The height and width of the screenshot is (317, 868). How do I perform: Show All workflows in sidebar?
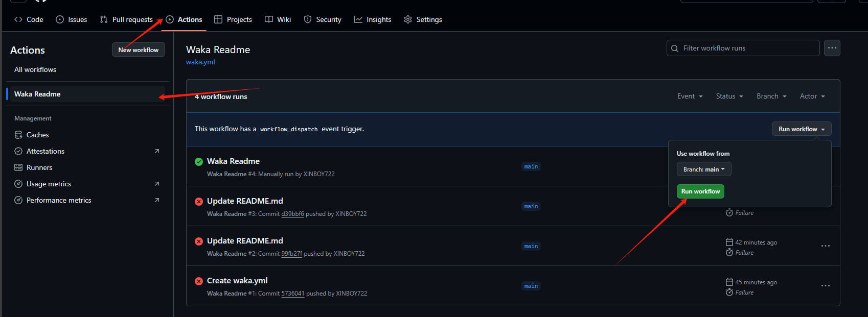coord(35,69)
